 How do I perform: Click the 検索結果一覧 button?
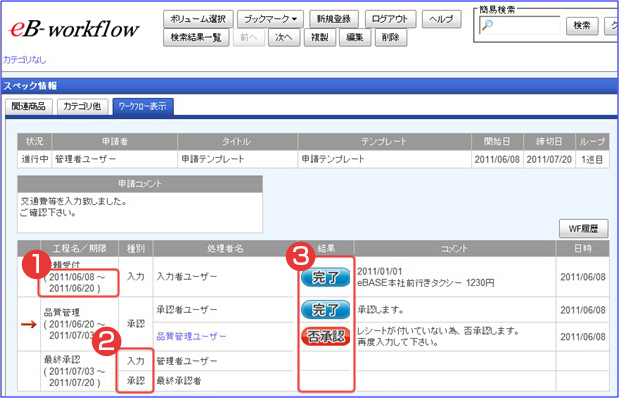(x=196, y=38)
